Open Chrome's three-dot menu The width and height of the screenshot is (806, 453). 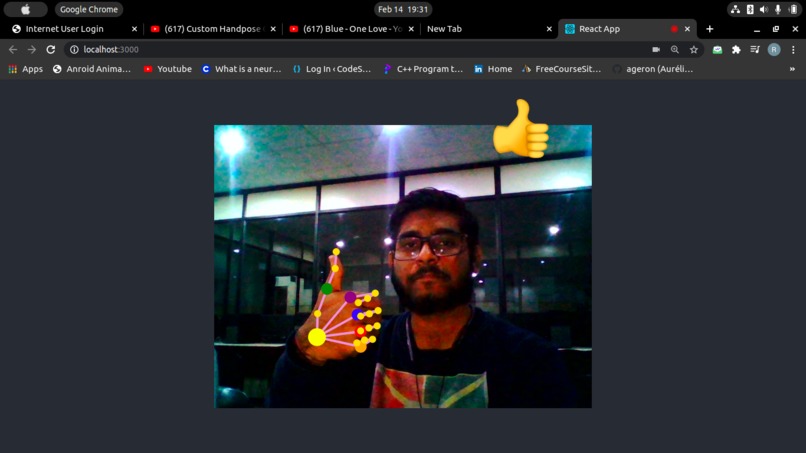[793, 49]
